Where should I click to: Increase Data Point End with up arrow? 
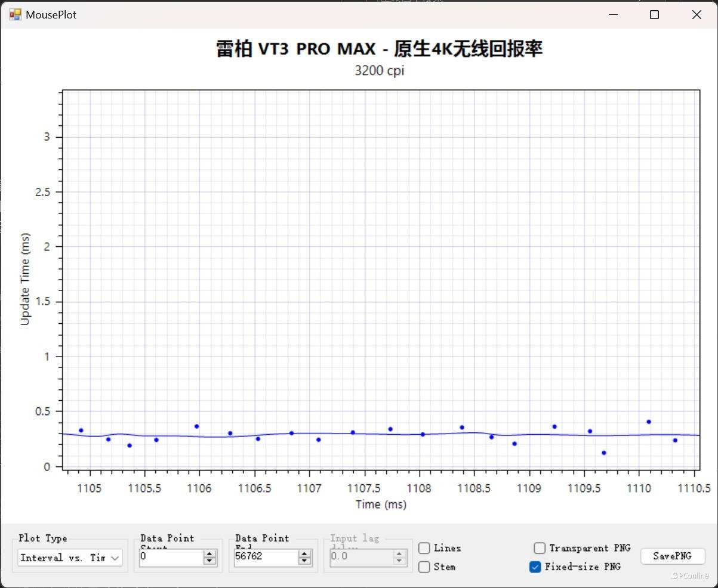tap(304, 553)
